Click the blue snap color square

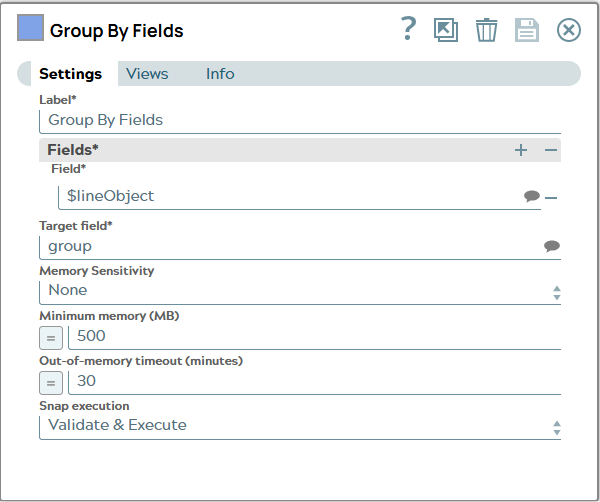coord(30,28)
